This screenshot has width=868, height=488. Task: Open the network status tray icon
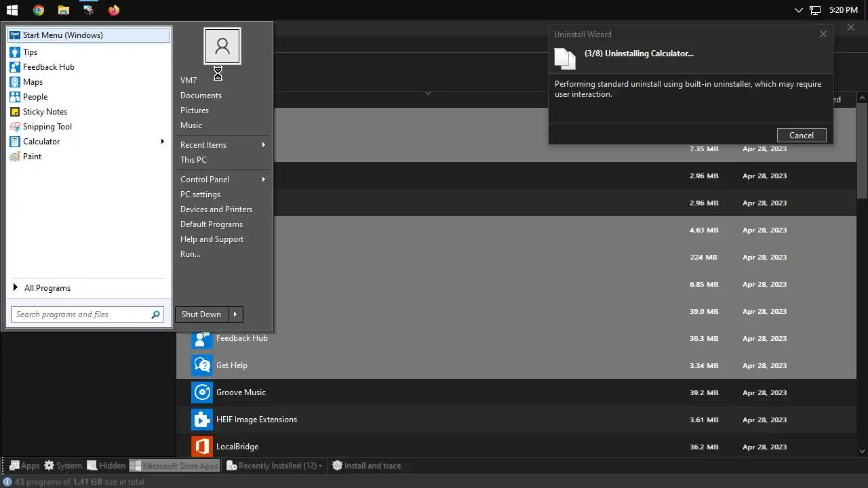click(x=816, y=10)
